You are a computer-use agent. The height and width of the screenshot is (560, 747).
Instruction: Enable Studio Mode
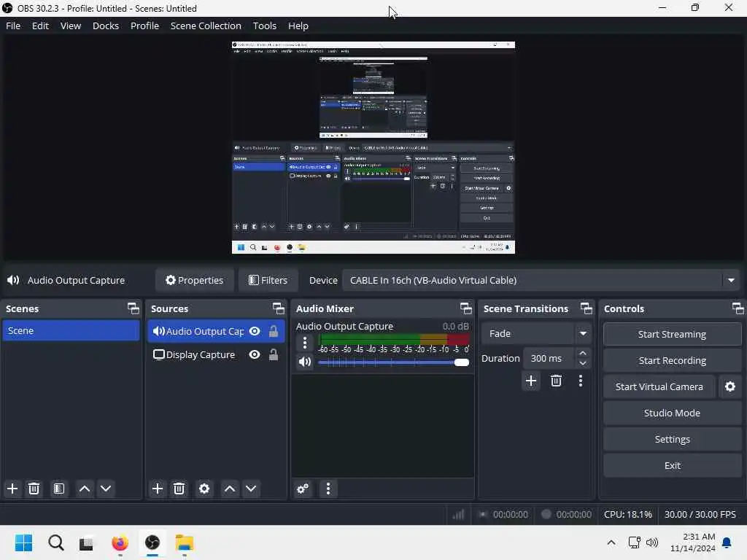click(672, 413)
